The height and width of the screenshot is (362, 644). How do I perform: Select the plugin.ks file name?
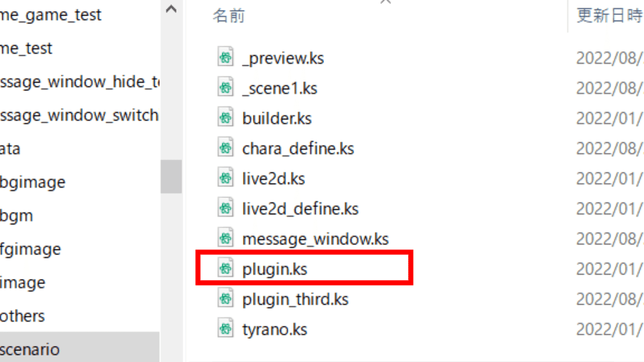[x=275, y=269]
